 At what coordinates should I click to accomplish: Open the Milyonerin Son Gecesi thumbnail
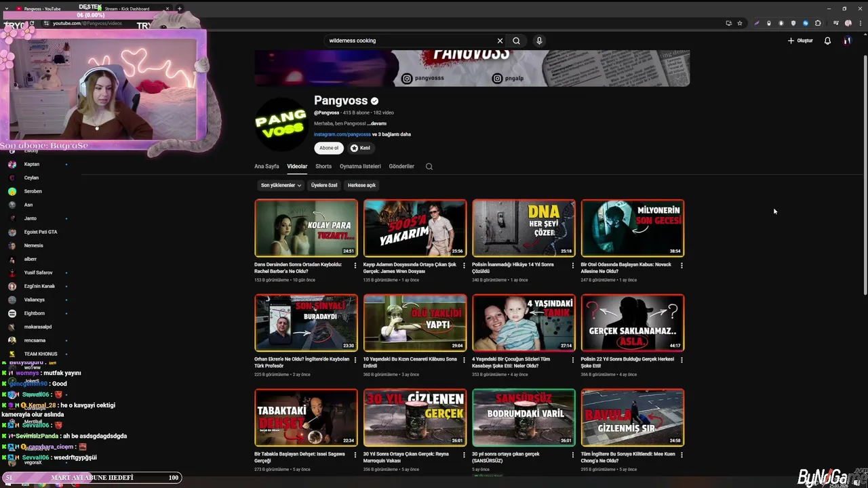[x=633, y=228]
